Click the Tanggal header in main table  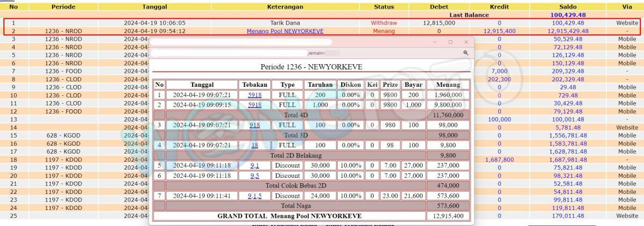155,7
